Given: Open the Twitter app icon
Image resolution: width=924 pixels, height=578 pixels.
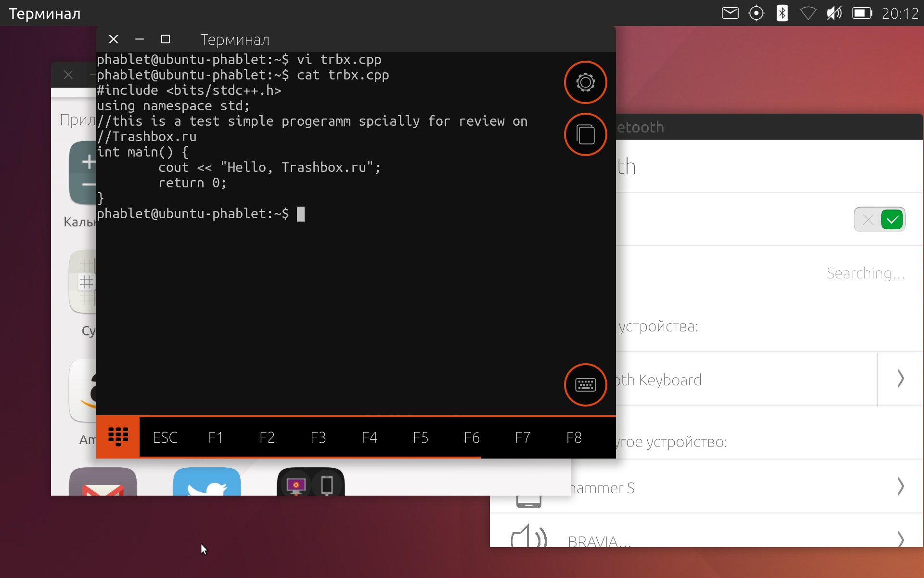Looking at the screenshot, I should [207, 483].
